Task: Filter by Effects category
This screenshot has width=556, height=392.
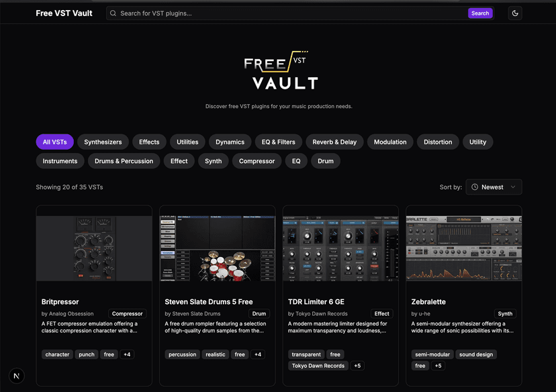Action: pyautogui.click(x=149, y=142)
